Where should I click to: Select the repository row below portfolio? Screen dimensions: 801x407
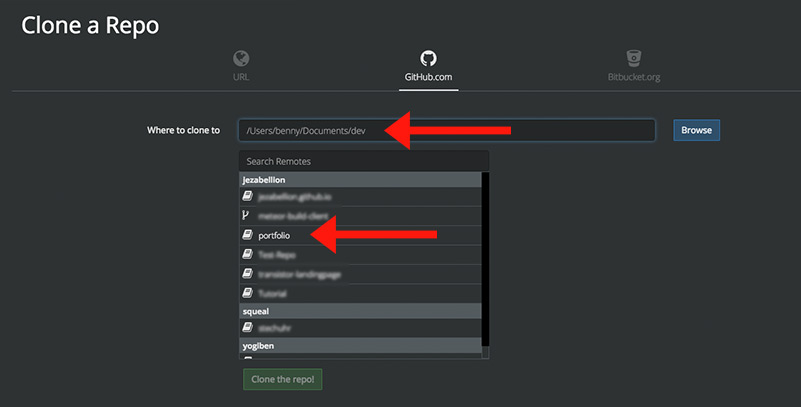[x=361, y=255]
